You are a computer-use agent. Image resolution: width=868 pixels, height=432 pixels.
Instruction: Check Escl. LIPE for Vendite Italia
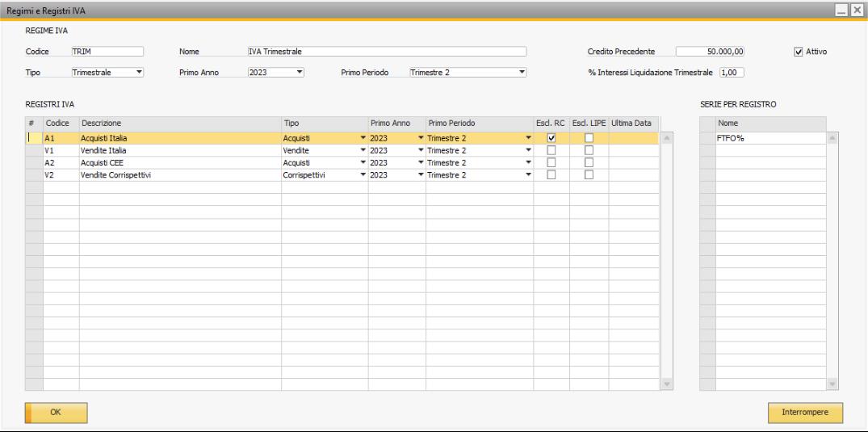(x=589, y=150)
